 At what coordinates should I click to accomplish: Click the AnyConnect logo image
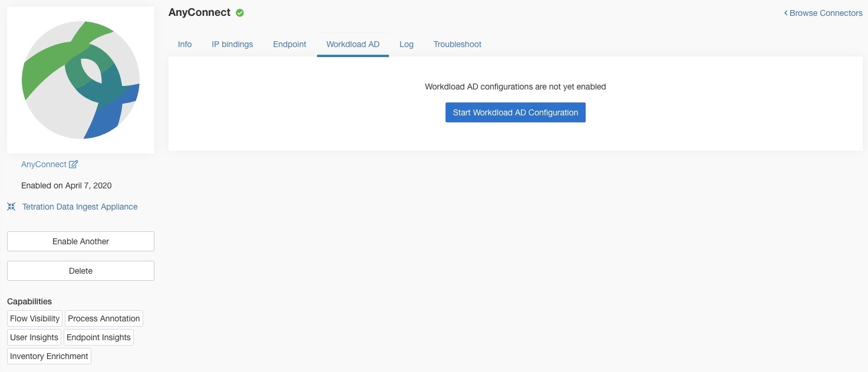coord(81,80)
